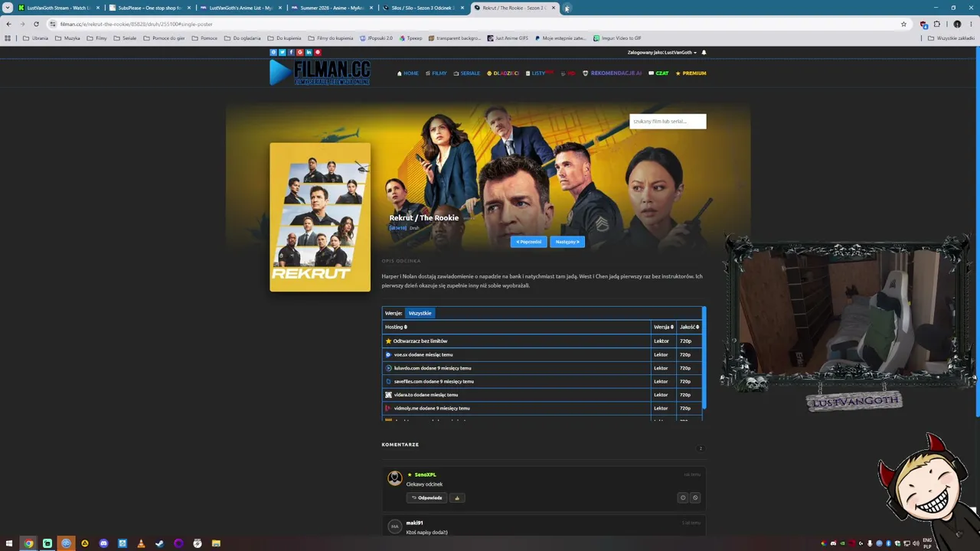This screenshot has width=980, height=551.
Task: Open VLC from the taskbar
Action: [x=141, y=543]
